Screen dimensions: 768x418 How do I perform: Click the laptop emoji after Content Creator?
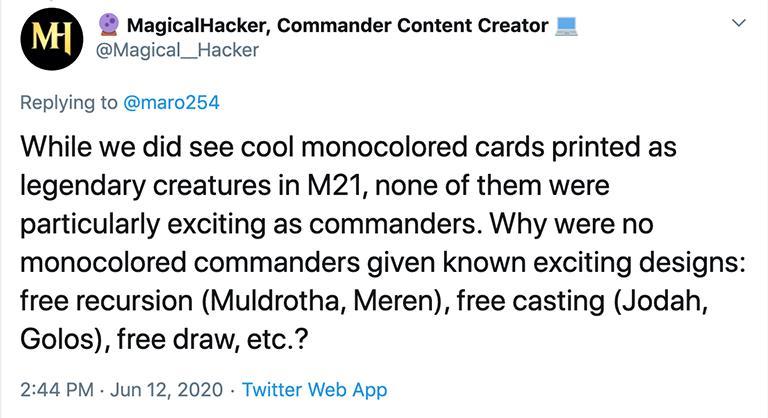[566, 26]
